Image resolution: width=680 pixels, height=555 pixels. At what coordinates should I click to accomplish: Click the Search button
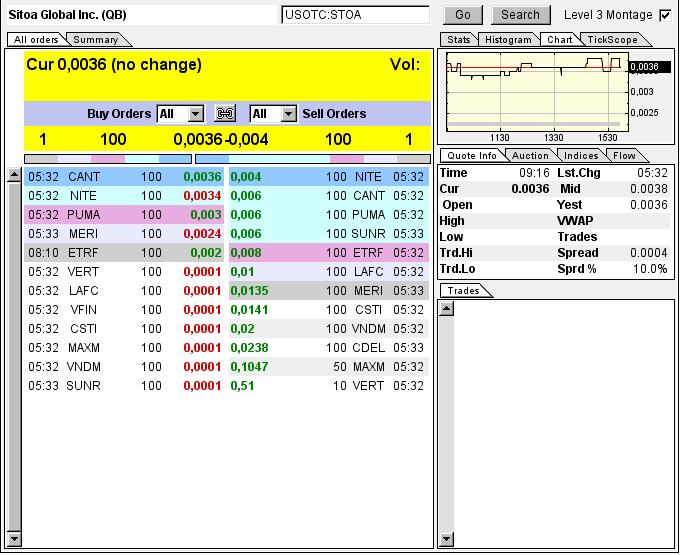[x=520, y=15]
